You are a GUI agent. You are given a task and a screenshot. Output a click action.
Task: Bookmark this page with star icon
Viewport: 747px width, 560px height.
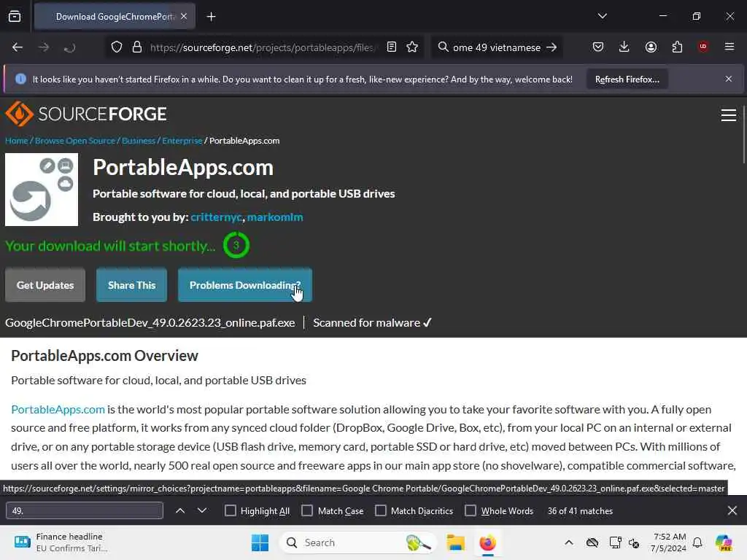tap(412, 47)
